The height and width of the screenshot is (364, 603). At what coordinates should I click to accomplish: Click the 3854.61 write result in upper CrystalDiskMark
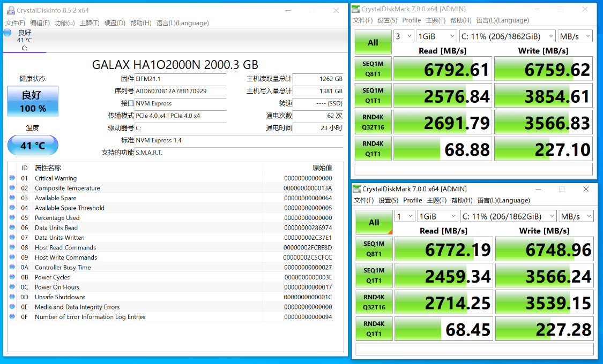coord(544,96)
